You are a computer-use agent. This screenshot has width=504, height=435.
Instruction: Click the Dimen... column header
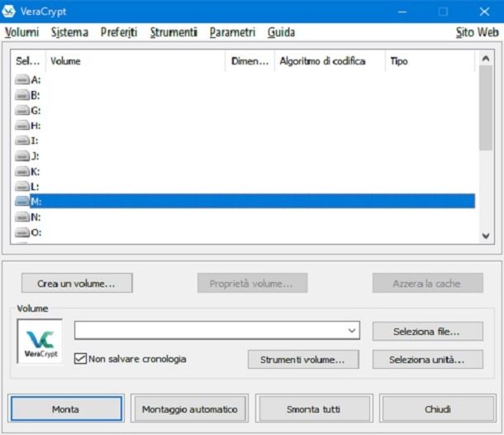(x=250, y=61)
